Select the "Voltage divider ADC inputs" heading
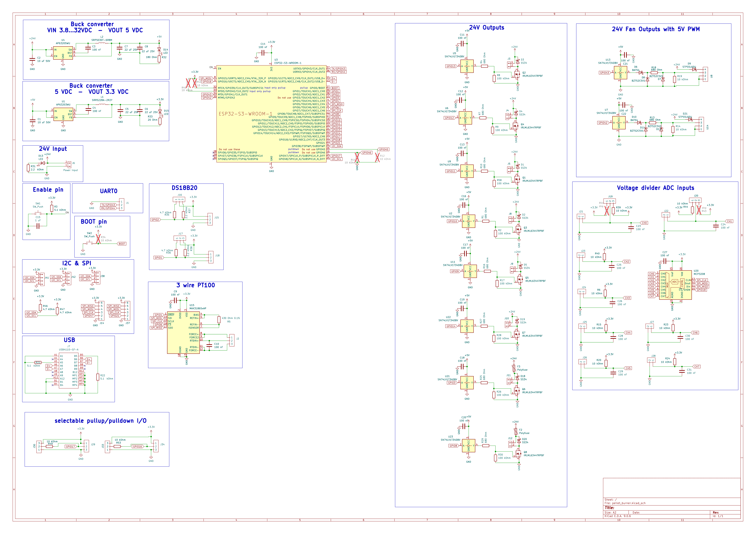This screenshot has height=534, width=756. click(x=655, y=188)
